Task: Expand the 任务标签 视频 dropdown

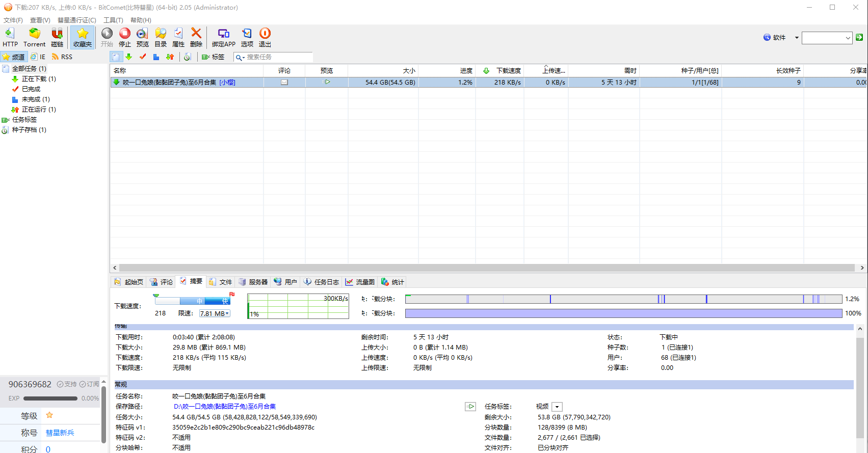Action: click(x=557, y=407)
